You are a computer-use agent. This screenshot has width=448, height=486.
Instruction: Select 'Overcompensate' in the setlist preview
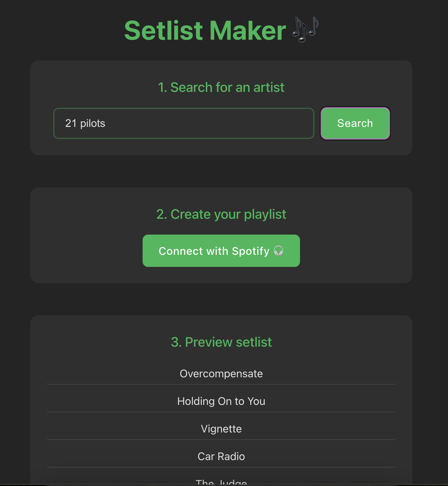(221, 374)
